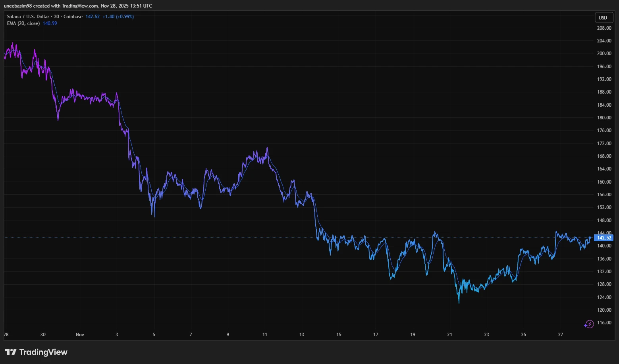Click the EMA (20, close) indicator label
The width and height of the screenshot is (619, 364).
[23, 23]
